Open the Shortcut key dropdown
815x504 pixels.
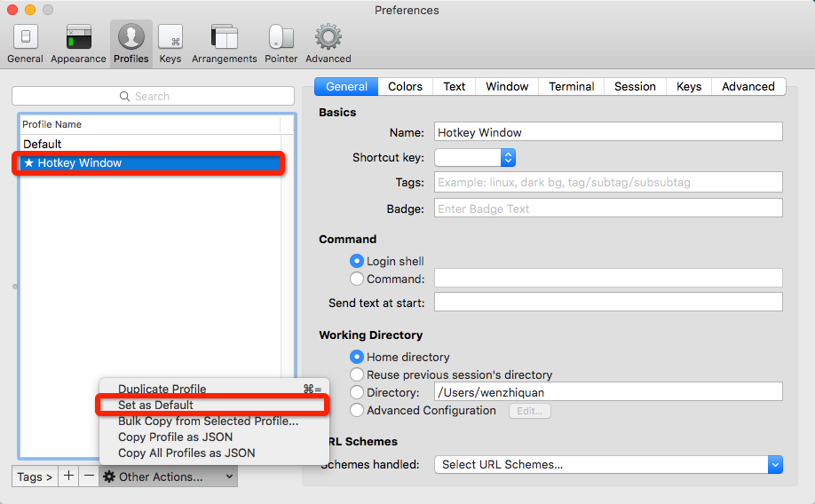[475, 157]
